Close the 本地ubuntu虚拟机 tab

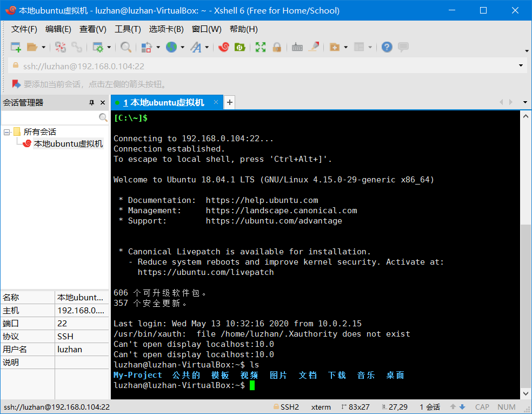point(216,102)
